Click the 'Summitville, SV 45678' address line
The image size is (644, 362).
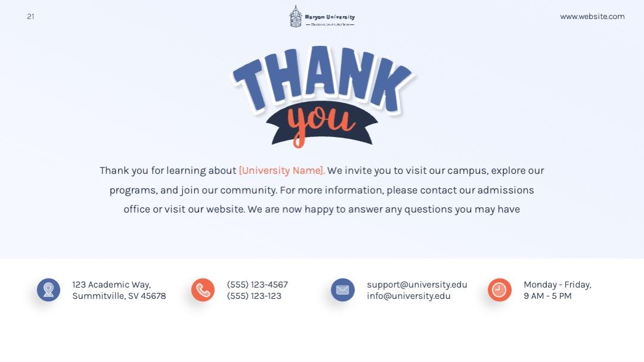(119, 296)
